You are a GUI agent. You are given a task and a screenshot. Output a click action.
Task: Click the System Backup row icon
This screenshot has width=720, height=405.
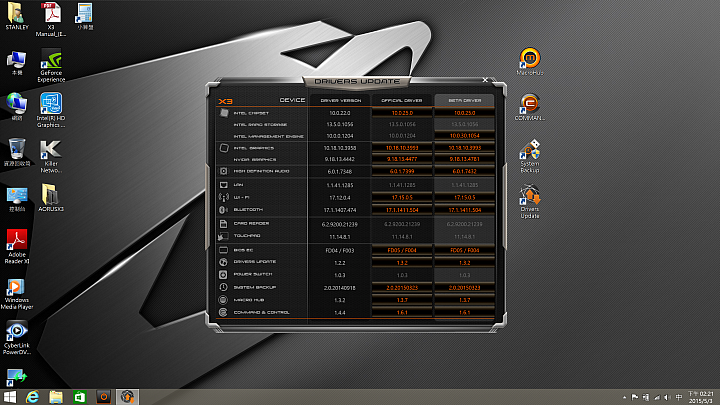(x=224, y=287)
